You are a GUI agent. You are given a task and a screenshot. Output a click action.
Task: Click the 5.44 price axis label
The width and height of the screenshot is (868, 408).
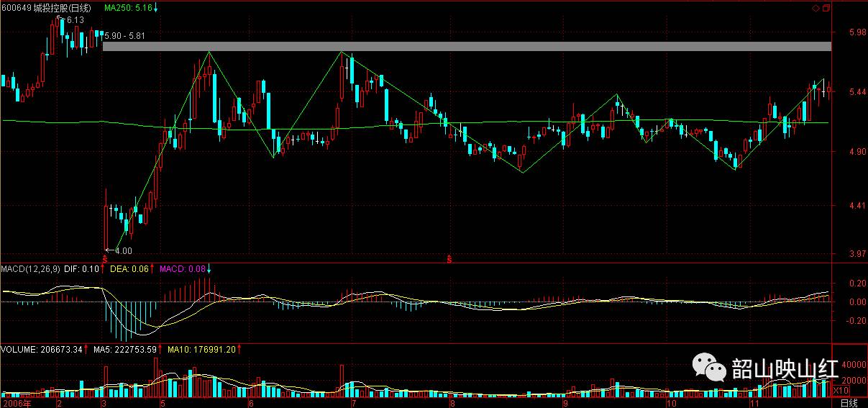tap(857, 93)
